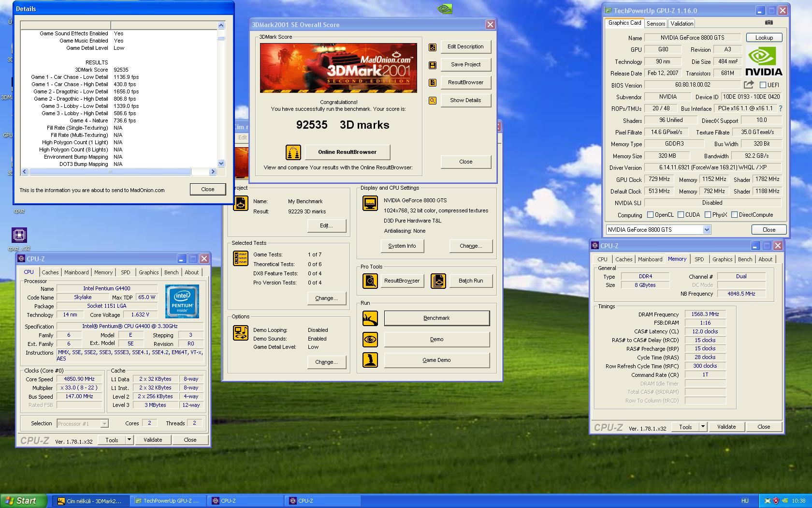Click the Details list scroll up arrow

click(221, 26)
